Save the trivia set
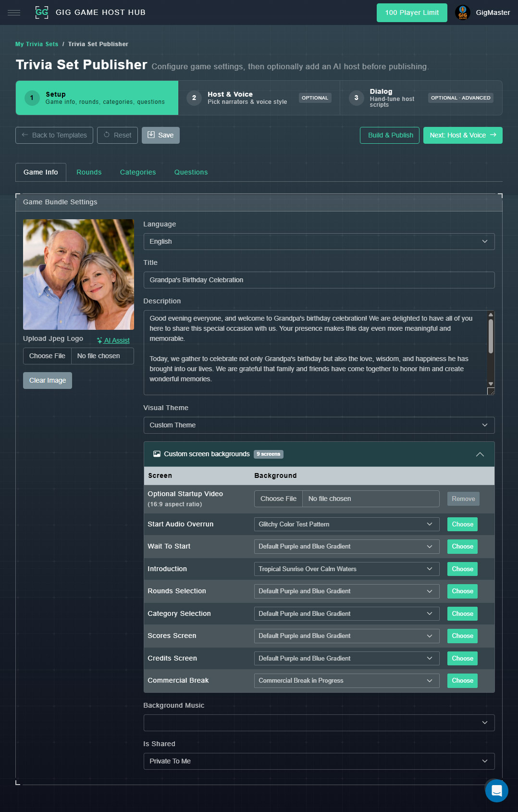This screenshot has width=518, height=812. pyautogui.click(x=160, y=135)
